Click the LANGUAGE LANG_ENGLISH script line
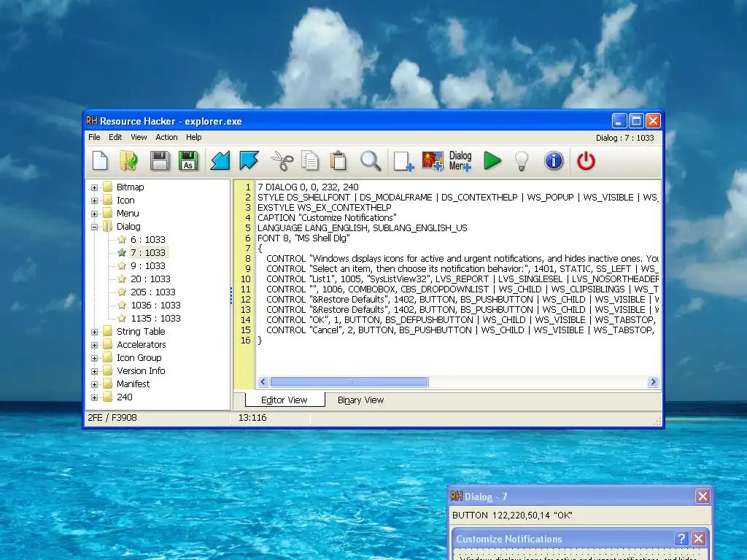The width and height of the screenshot is (747, 560). click(362, 228)
